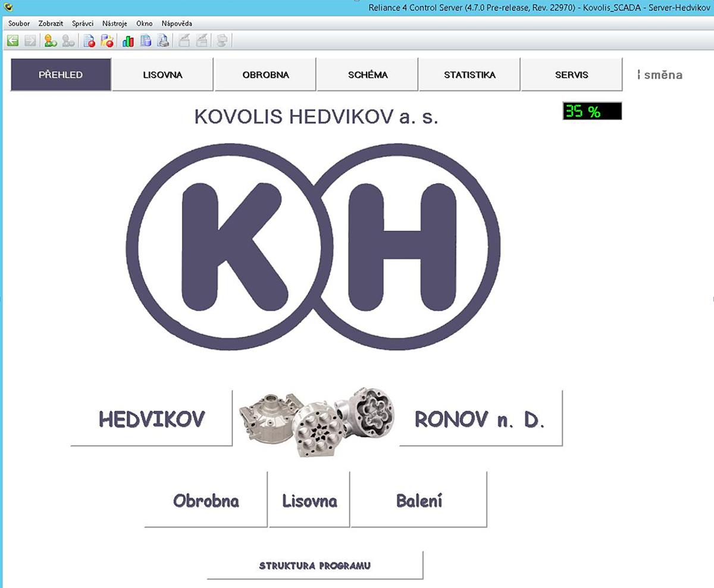Open the Soubor menu
The height and width of the screenshot is (588, 714).
[x=19, y=24]
